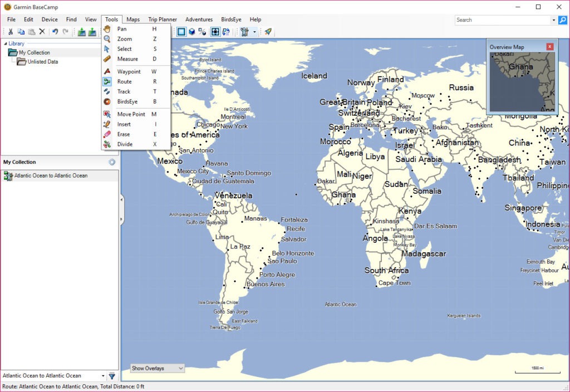Screen dimensions: 570x392
Task: Click the lower sidebar collapse arrow handle
Action: tap(121, 219)
